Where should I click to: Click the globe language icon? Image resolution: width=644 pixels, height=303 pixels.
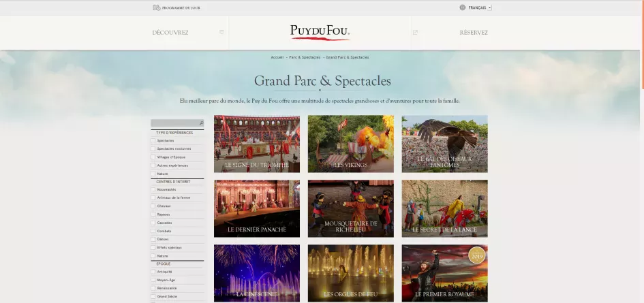pos(463,7)
